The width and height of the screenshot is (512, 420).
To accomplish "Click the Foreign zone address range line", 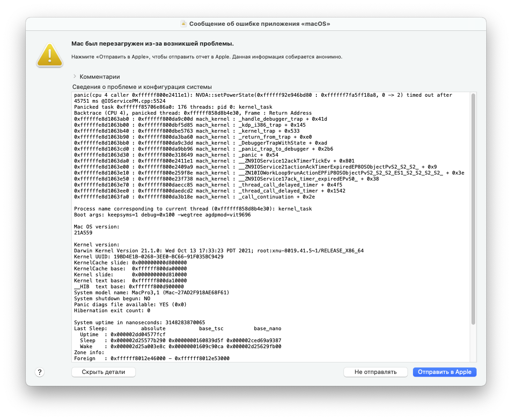I will pos(152,358).
